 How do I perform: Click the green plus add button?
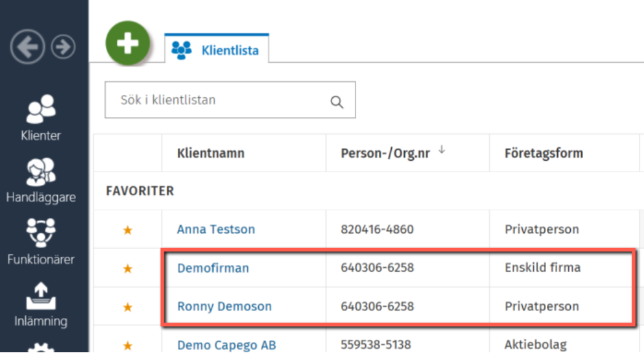pos(128,43)
